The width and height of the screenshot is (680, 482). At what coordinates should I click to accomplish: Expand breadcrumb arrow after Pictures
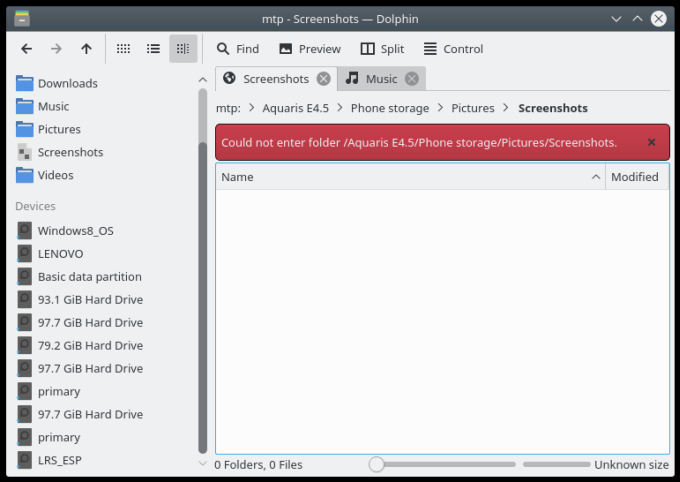[506, 108]
